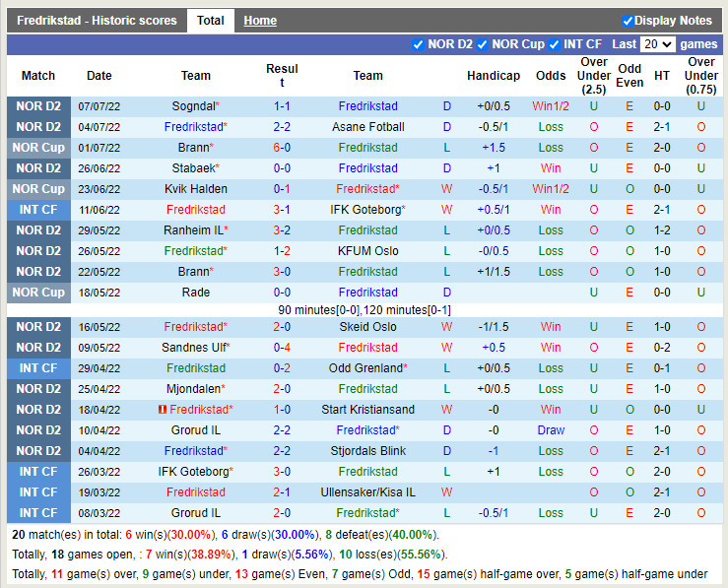Open the Ullensaker/Kisa IL team link
The height and width of the screenshot is (588, 728).
click(x=367, y=492)
